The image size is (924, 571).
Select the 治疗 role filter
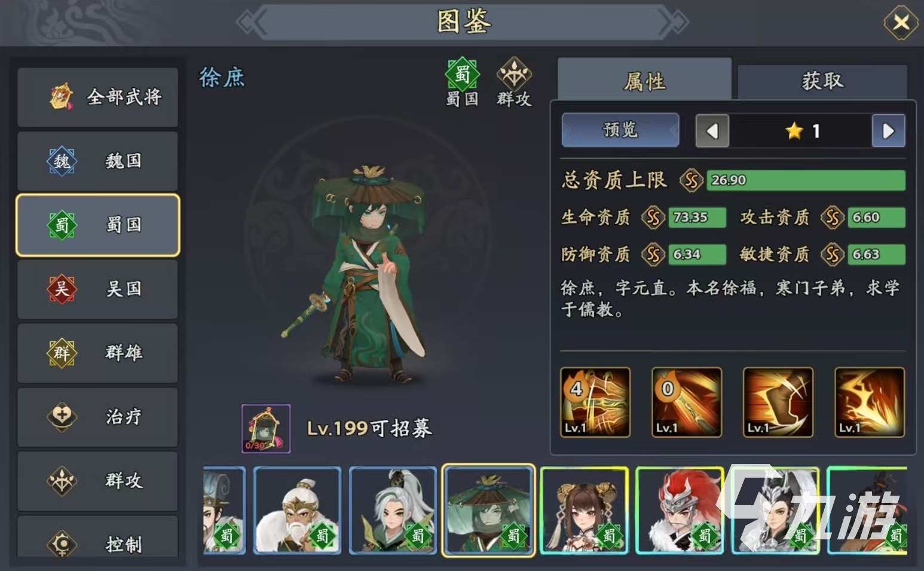click(98, 417)
